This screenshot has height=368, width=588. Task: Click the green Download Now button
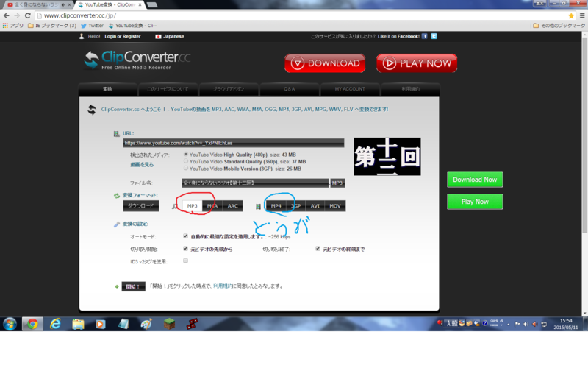[x=475, y=180]
